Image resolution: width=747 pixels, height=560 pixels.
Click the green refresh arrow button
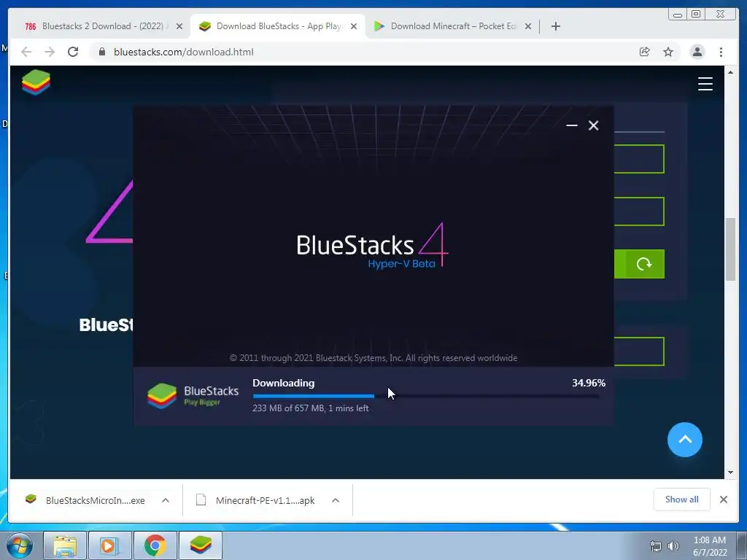[x=643, y=264]
